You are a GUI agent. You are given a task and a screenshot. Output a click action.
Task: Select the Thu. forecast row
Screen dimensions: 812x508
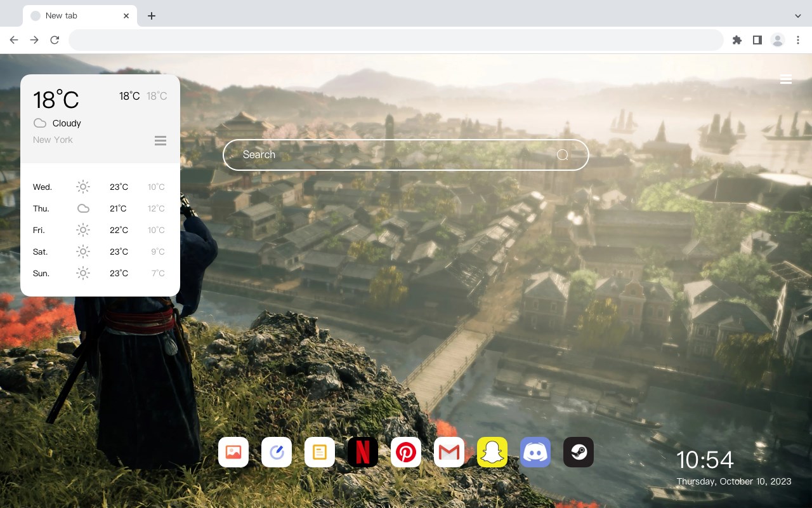(x=100, y=208)
